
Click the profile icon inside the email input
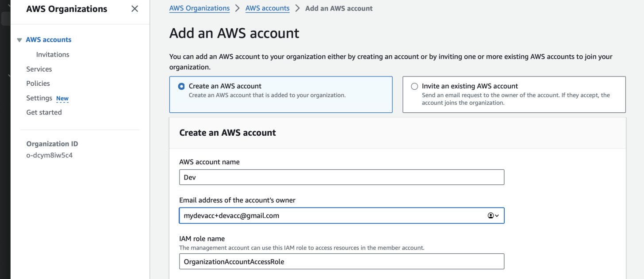coord(490,215)
